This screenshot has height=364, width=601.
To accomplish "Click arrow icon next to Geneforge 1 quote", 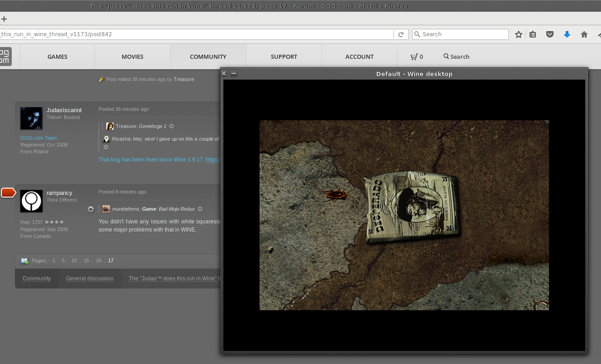I will pyautogui.click(x=171, y=126).
